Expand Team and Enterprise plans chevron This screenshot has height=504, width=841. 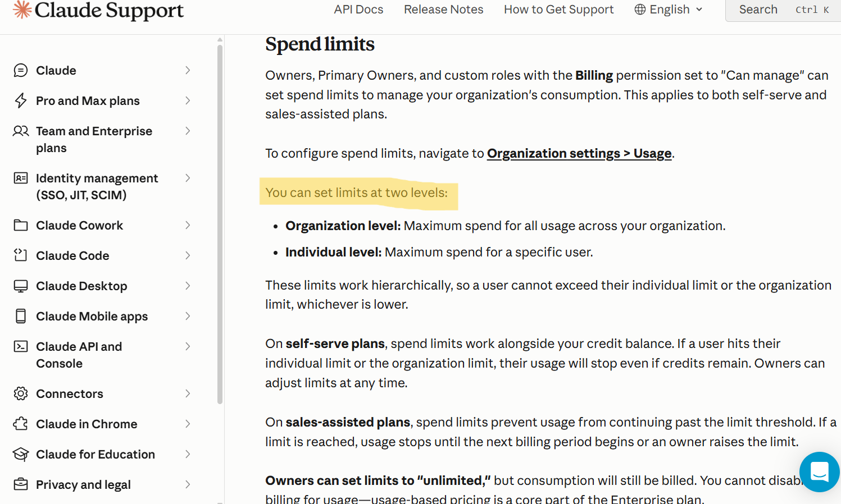tap(188, 131)
